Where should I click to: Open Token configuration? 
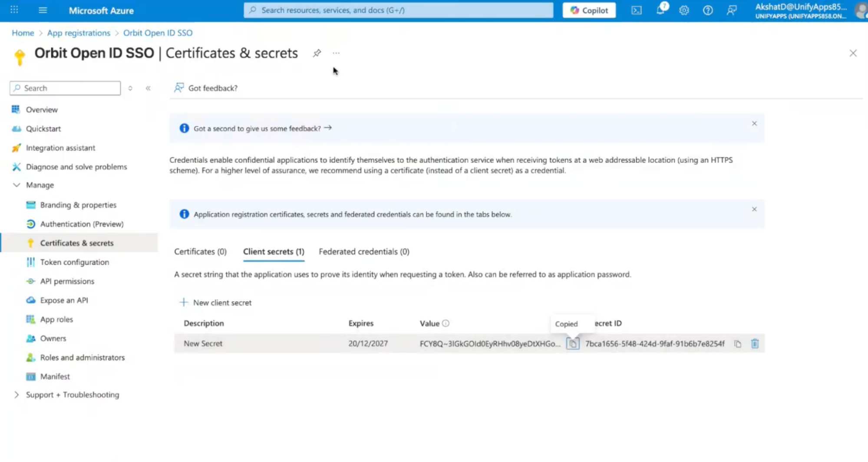click(75, 262)
